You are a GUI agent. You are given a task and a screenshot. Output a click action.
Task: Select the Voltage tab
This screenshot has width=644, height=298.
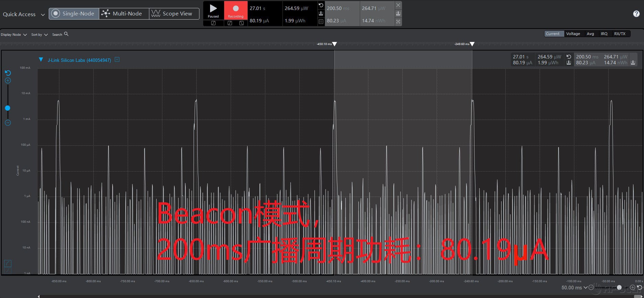(573, 34)
